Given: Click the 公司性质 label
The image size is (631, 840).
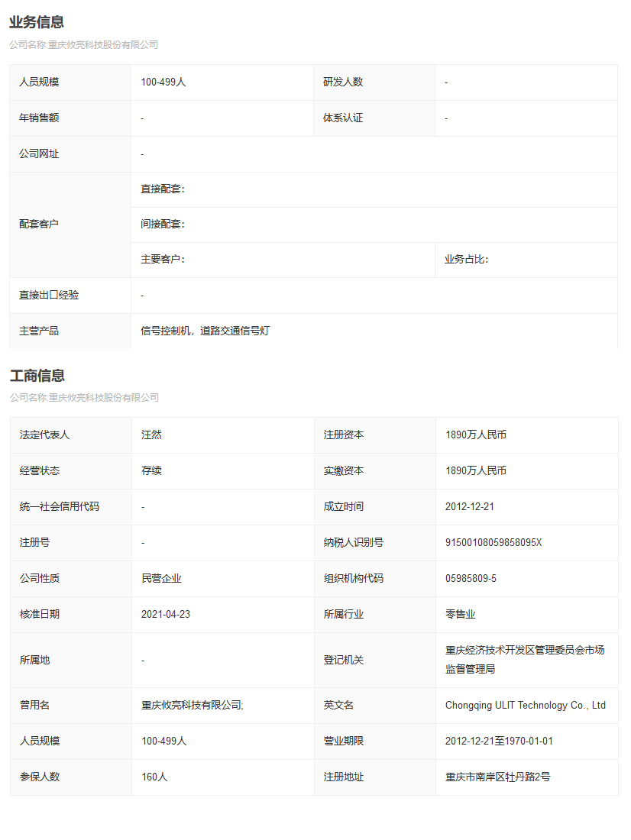Looking at the screenshot, I should pos(40,579).
